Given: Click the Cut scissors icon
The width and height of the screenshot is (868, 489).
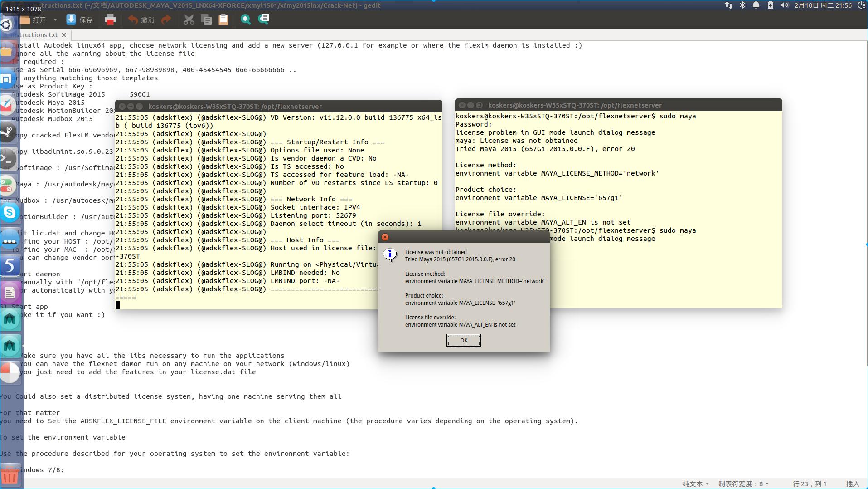Looking at the screenshot, I should pos(189,20).
